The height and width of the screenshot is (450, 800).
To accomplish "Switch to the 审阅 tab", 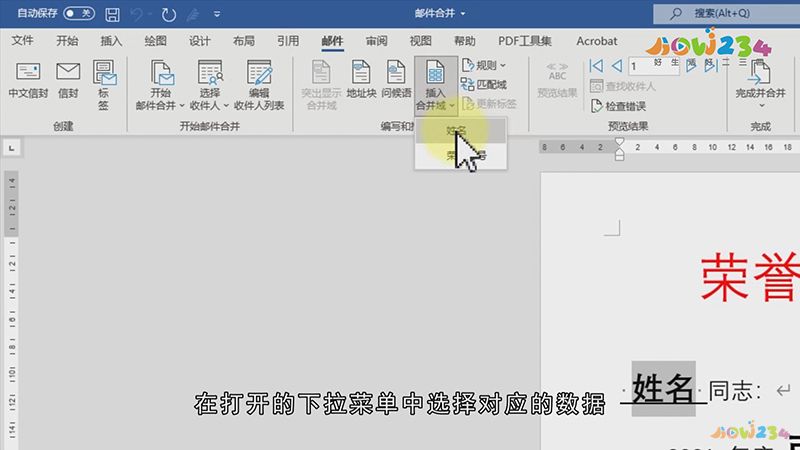I will (376, 41).
